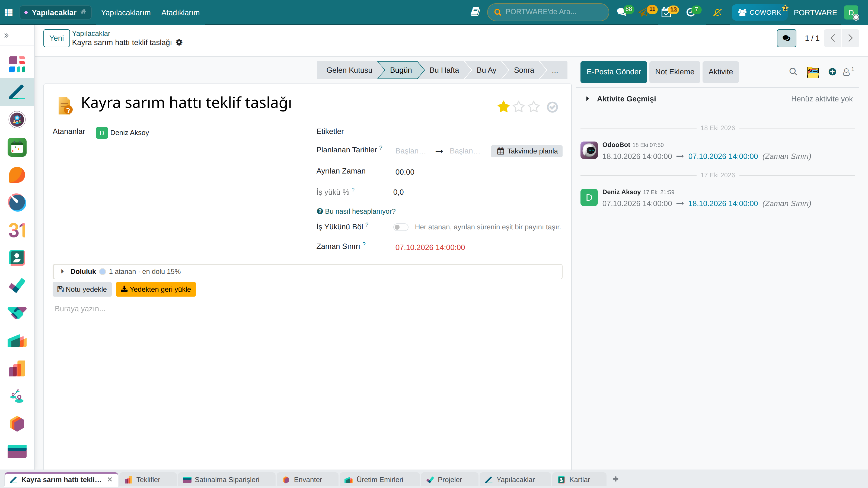Set priority to the second star
868x488 pixels.
(519, 107)
